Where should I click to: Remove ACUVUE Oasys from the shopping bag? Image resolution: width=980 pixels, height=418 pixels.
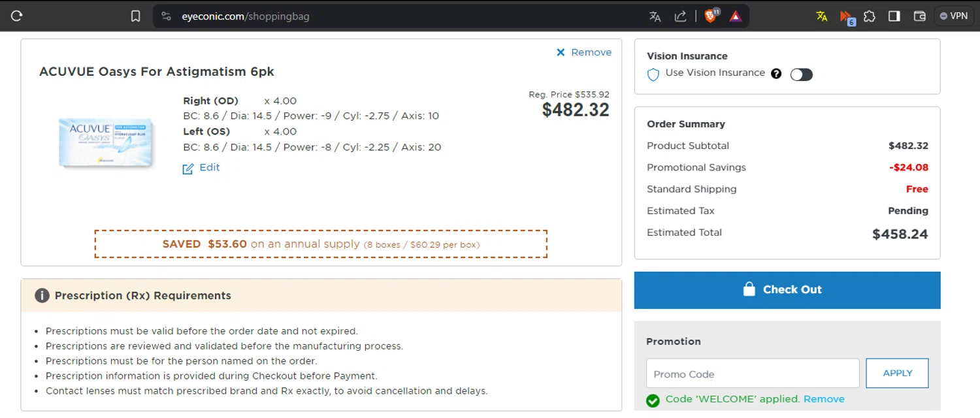[x=584, y=52]
